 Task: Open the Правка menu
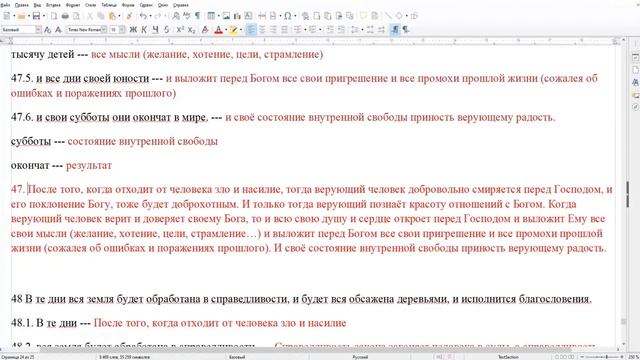22,5
